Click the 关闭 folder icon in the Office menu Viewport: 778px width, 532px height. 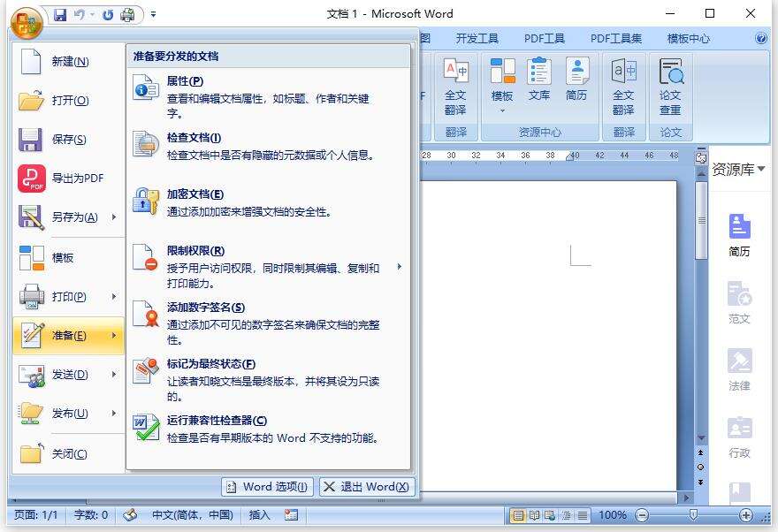click(x=31, y=453)
